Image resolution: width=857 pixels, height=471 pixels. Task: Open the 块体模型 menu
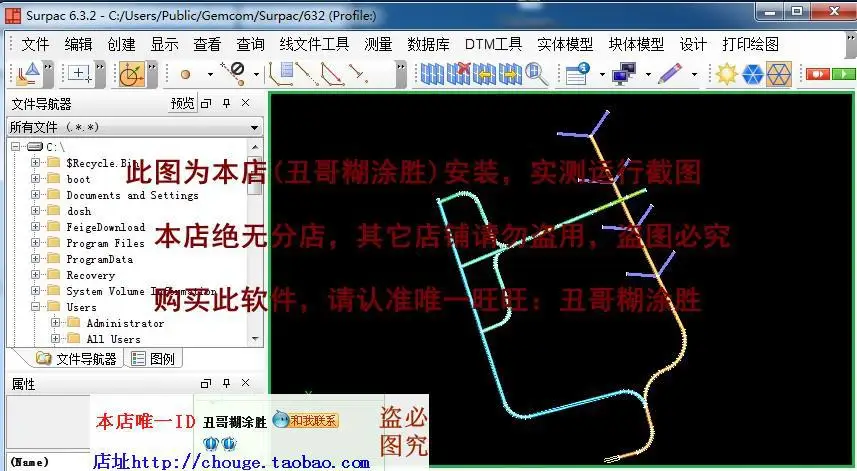(636, 44)
